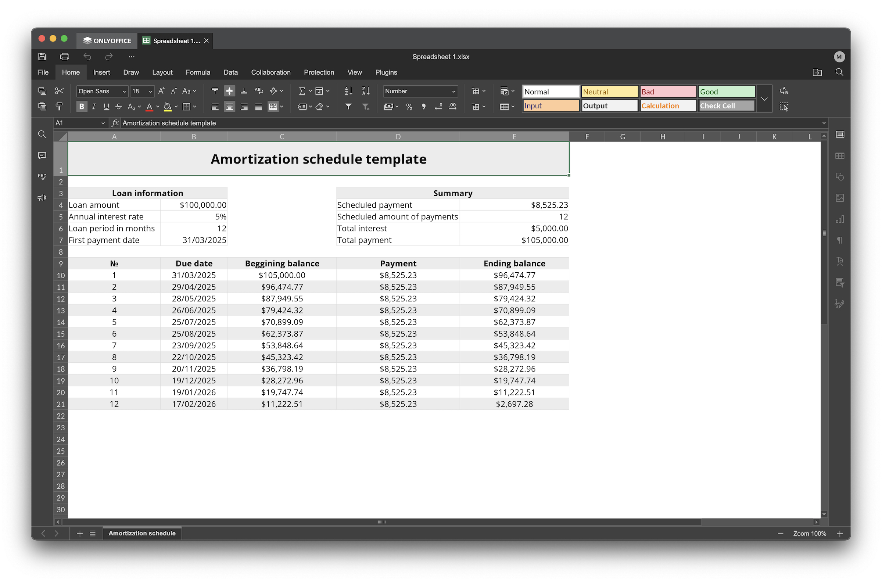Add a new sheet with plus button
Viewport: 882px width, 588px height.
[79, 533]
